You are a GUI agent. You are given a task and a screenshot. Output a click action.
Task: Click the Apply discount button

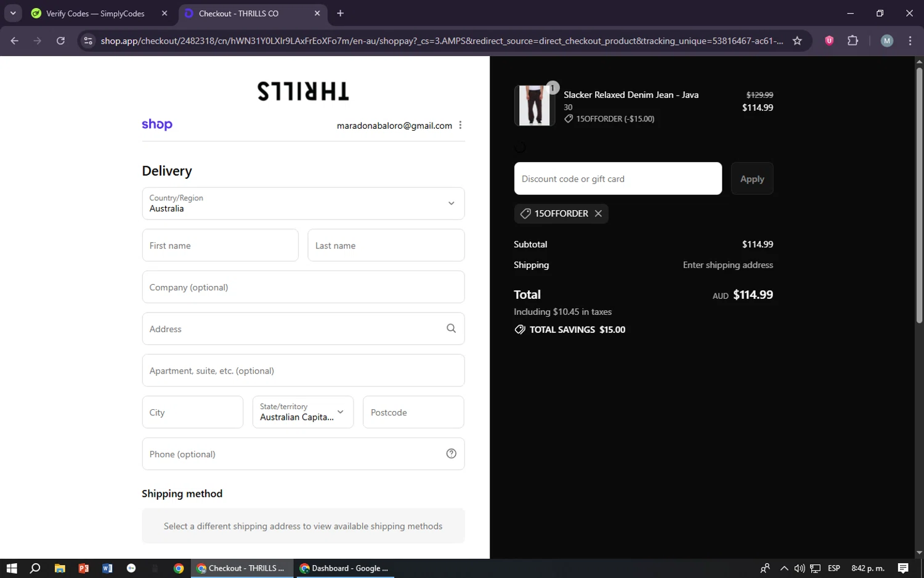[x=752, y=179]
